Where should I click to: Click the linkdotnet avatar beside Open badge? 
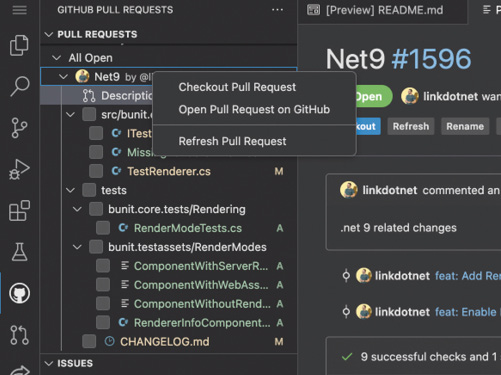point(410,96)
